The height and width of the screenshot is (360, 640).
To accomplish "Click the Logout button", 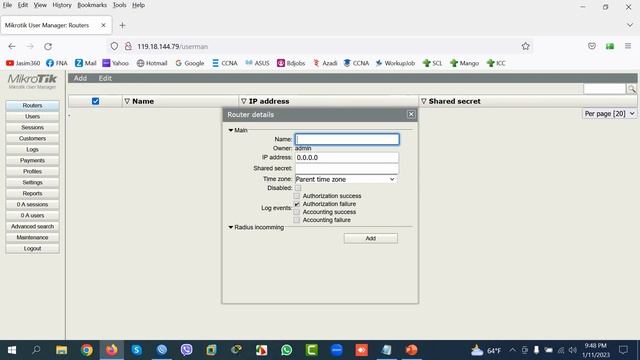I will (x=32, y=249).
